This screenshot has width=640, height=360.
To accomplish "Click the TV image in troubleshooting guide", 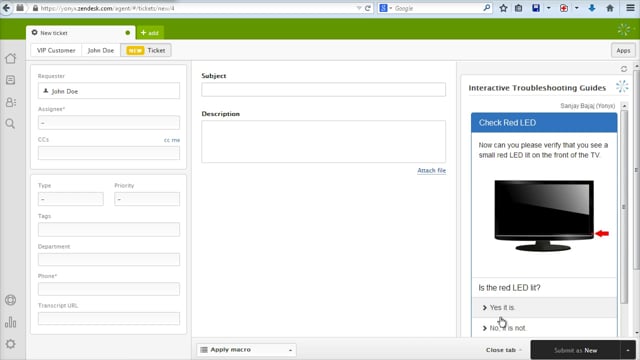I will click(x=544, y=216).
